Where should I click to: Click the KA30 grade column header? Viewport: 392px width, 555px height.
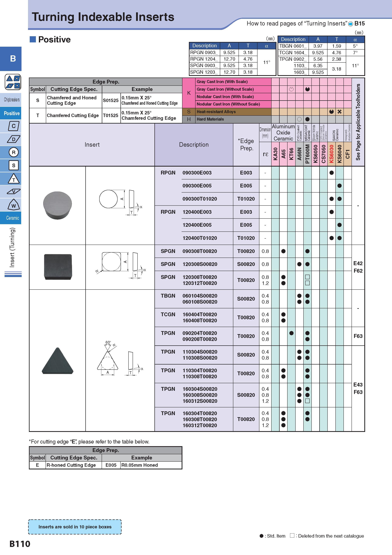pos(275,154)
